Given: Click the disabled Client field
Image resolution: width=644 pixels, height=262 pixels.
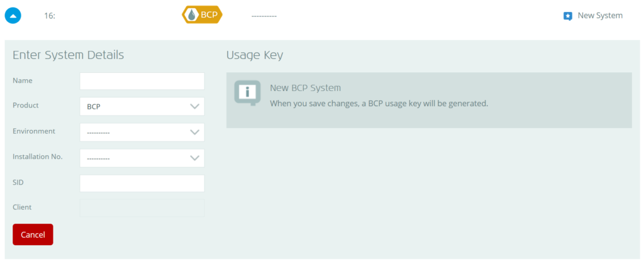Looking at the screenshot, I should tap(142, 208).
